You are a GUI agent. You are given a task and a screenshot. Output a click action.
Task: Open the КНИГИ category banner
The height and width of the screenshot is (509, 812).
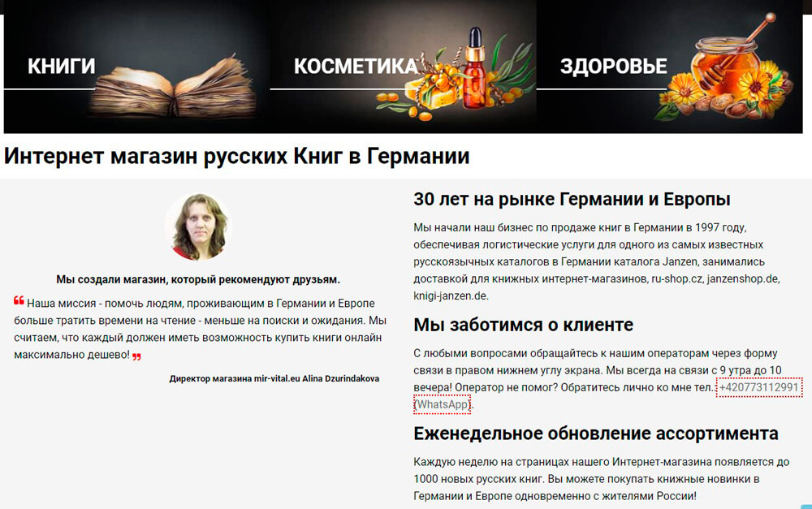click(x=62, y=67)
